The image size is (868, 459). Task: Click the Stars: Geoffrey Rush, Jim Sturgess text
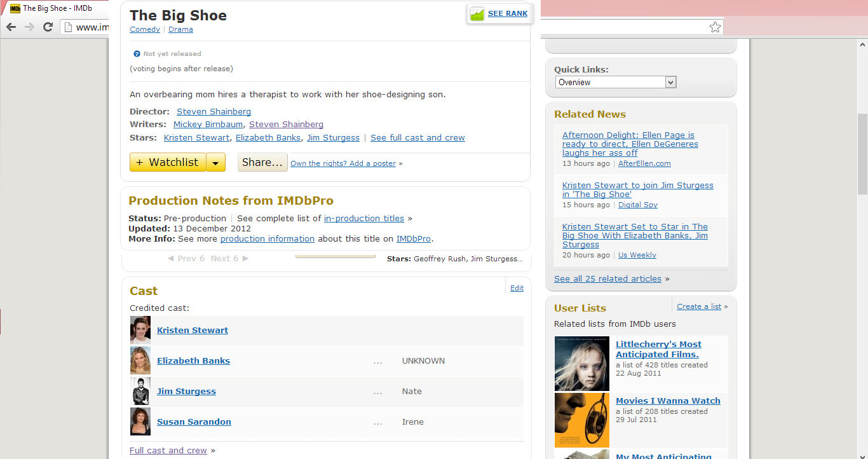[455, 259]
